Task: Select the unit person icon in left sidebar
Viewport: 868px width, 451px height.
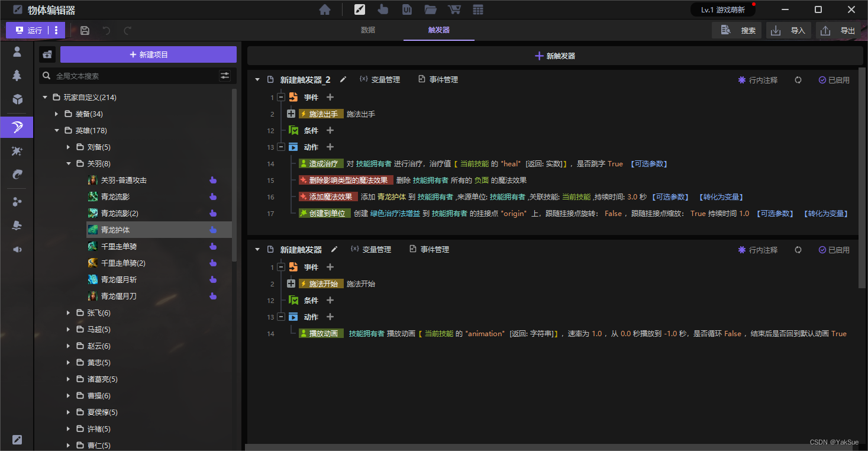Action: point(17,51)
